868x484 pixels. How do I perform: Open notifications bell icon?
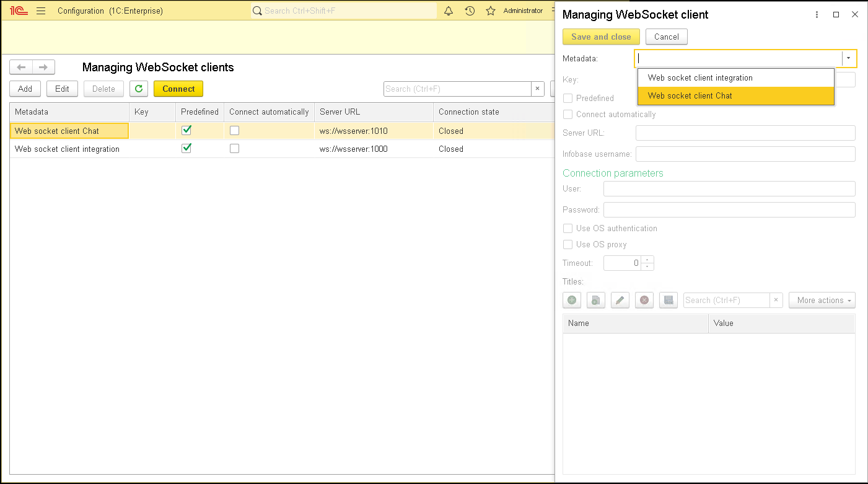tap(449, 11)
